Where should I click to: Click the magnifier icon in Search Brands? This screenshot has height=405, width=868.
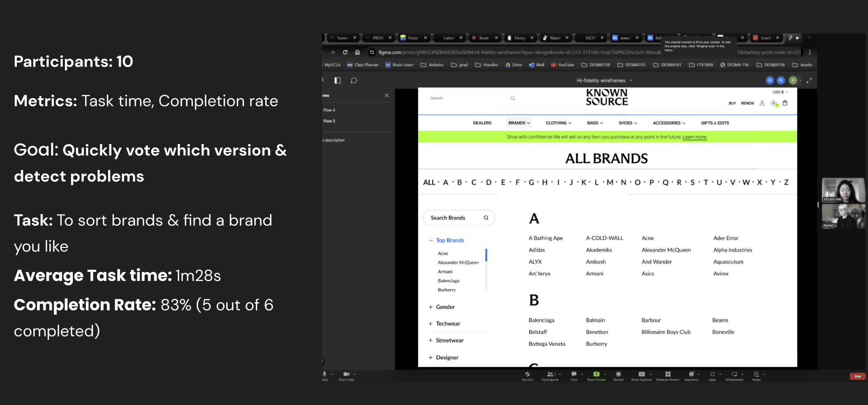coord(486,218)
